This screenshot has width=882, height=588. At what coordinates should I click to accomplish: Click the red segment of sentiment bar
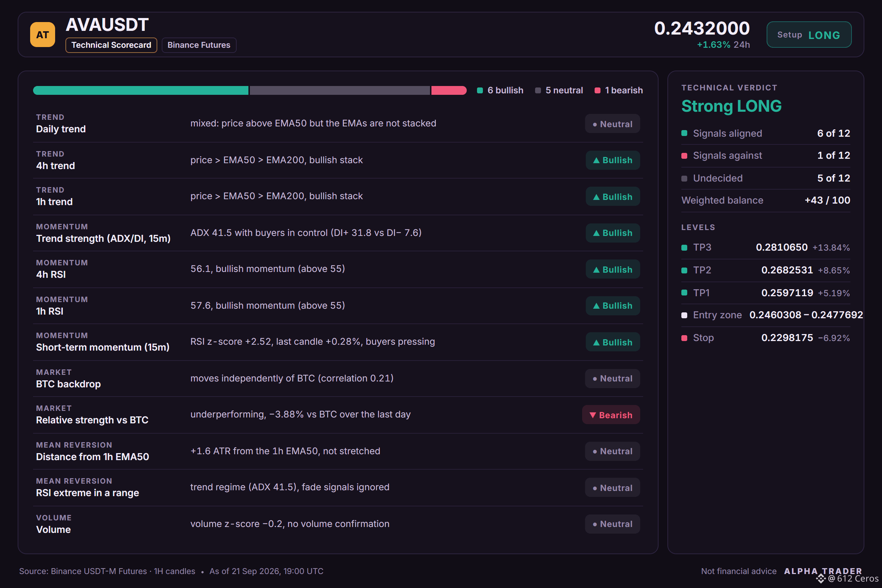pyautogui.click(x=449, y=90)
